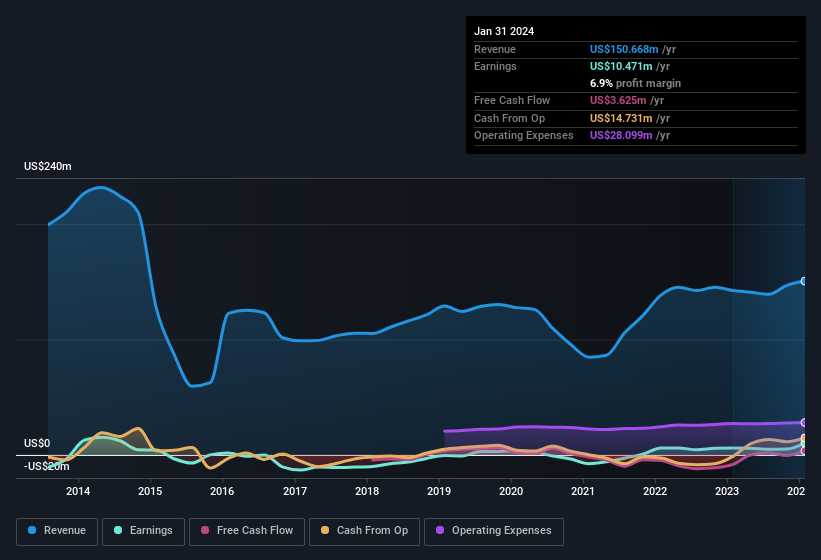821x560 pixels.
Task: Click the 2017 x-axis label
Action: click(295, 491)
